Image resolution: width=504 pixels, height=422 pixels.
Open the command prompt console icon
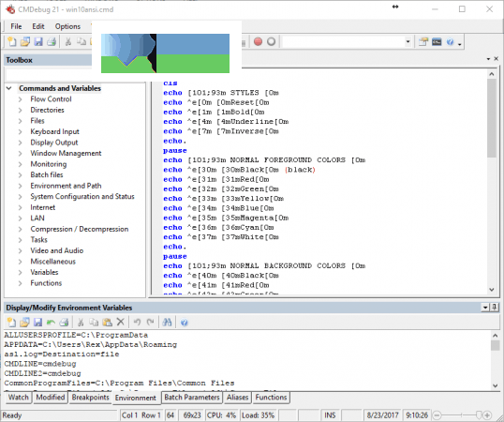coord(437,42)
